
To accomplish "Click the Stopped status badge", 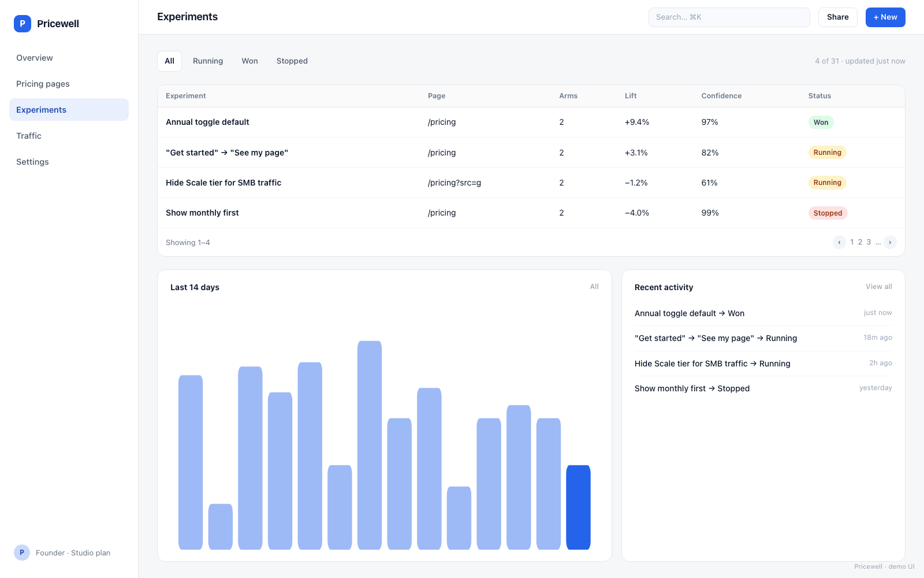I will pos(828,213).
